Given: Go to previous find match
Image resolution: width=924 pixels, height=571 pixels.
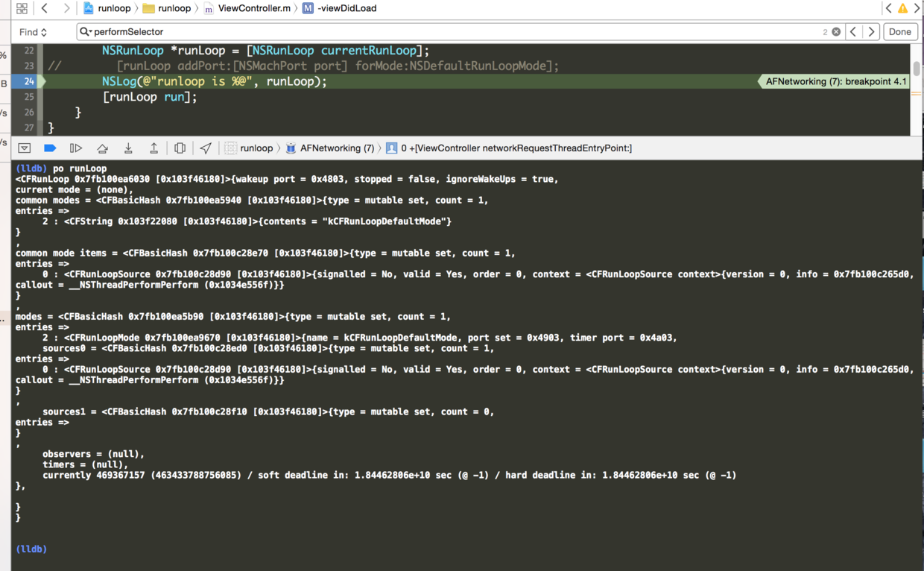Looking at the screenshot, I should (853, 32).
